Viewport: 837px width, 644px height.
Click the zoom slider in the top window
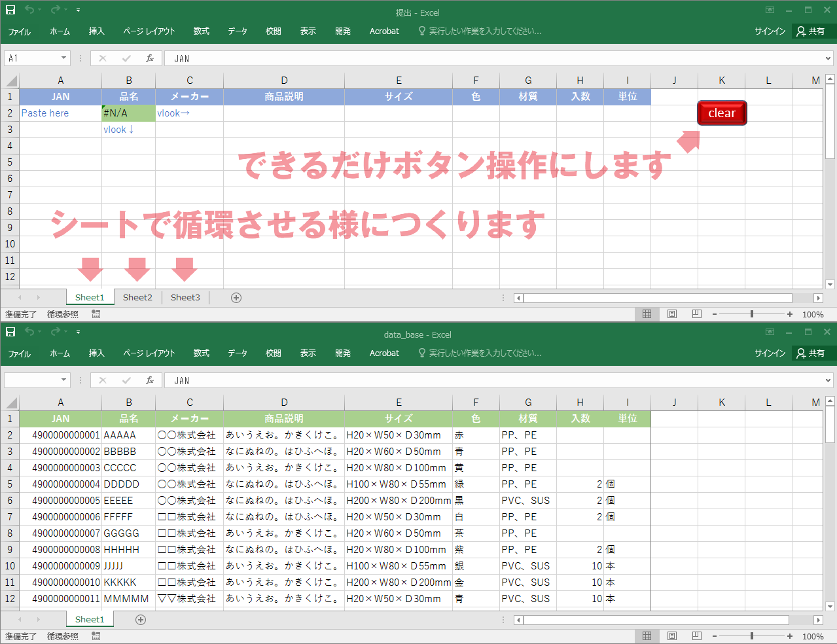pyautogui.click(x=752, y=314)
